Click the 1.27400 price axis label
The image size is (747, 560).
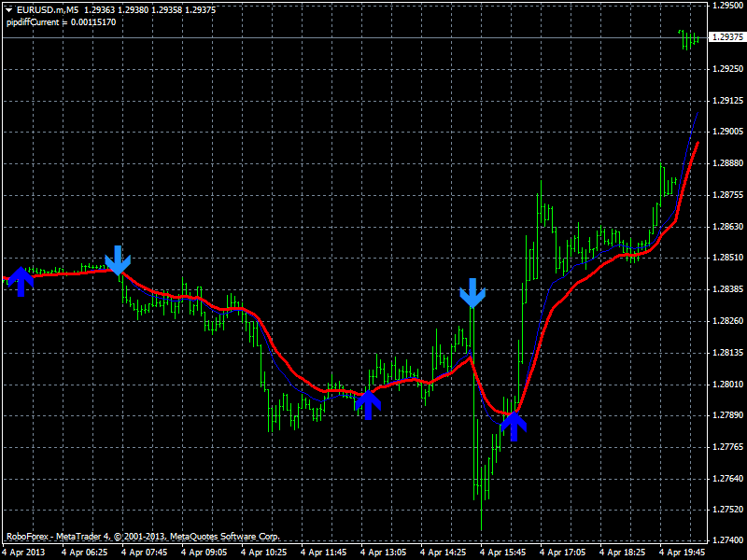728,540
